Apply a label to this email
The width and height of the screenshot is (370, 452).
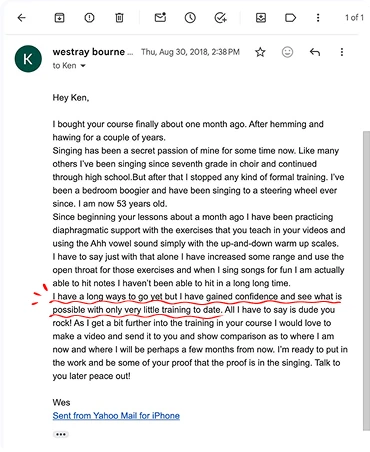[291, 18]
